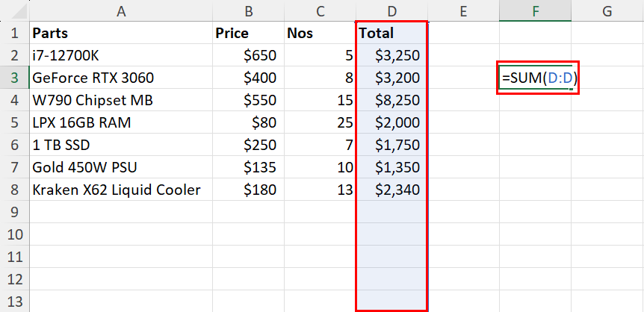Select the Gold 450W PSU cell

click(121, 166)
